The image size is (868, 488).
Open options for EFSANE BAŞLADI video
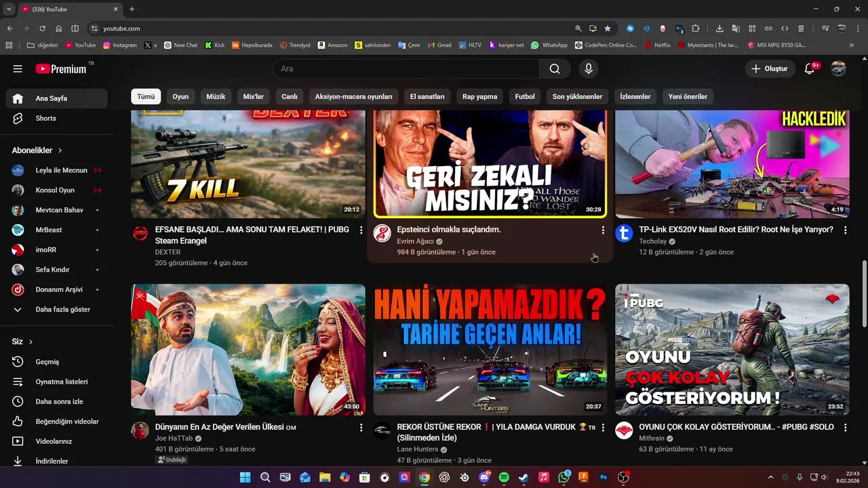tap(361, 230)
